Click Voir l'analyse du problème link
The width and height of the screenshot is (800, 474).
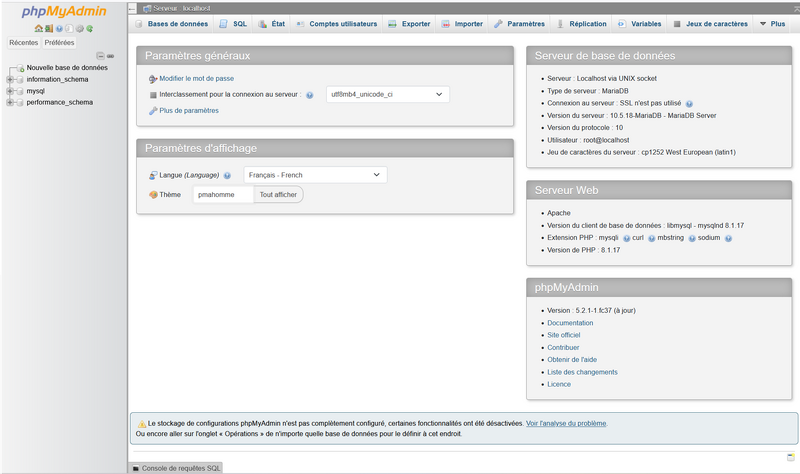click(x=566, y=423)
